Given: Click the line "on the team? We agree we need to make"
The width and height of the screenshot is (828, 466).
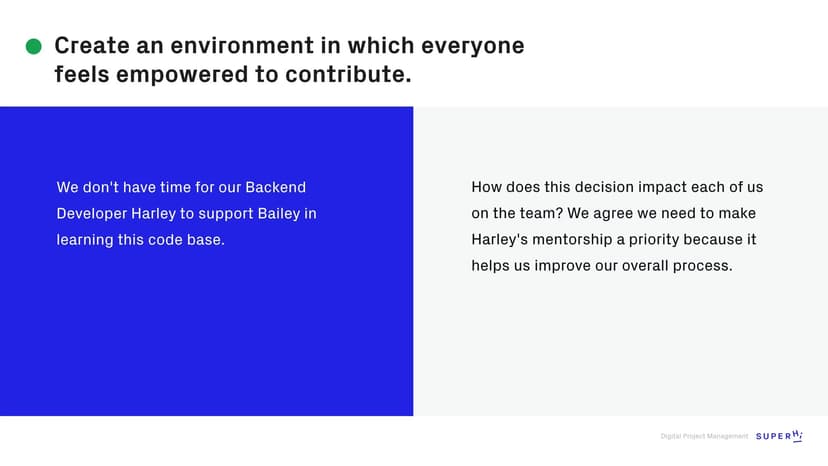Looking at the screenshot, I should (x=613, y=213).
